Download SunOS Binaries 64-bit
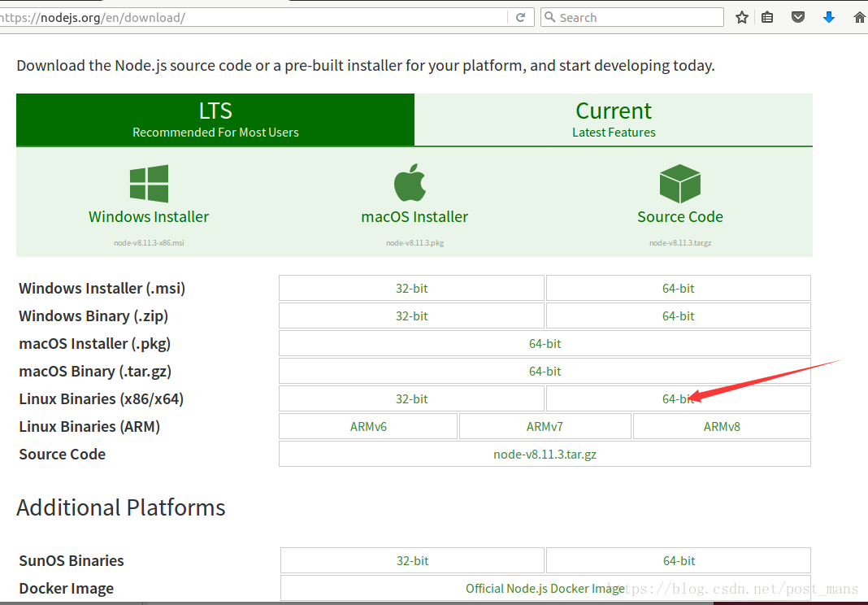This screenshot has height=605, width=868. pyautogui.click(x=679, y=560)
